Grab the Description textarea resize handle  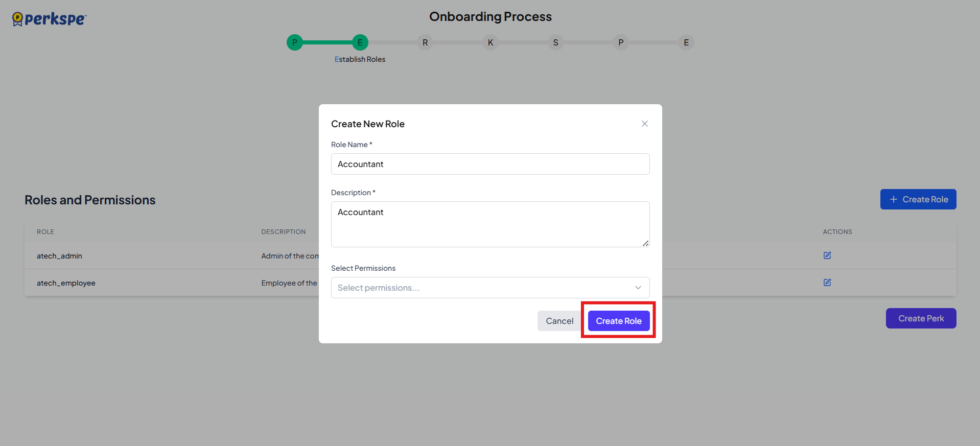click(x=646, y=244)
